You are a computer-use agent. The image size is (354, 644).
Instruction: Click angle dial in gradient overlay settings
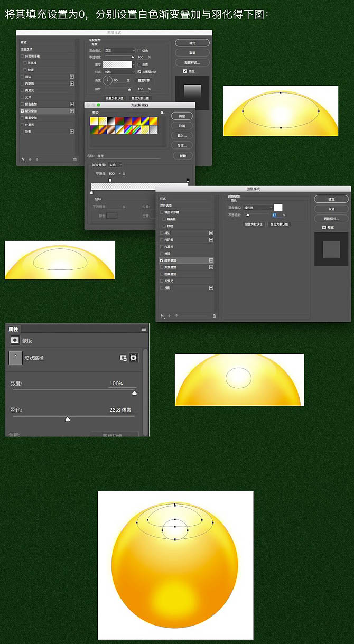pos(108,80)
